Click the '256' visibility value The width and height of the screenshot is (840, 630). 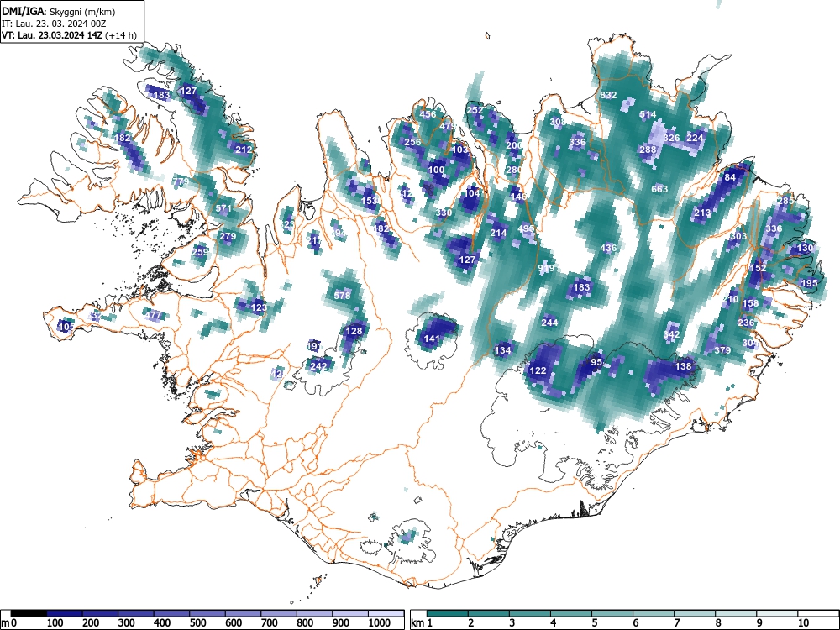pos(412,142)
